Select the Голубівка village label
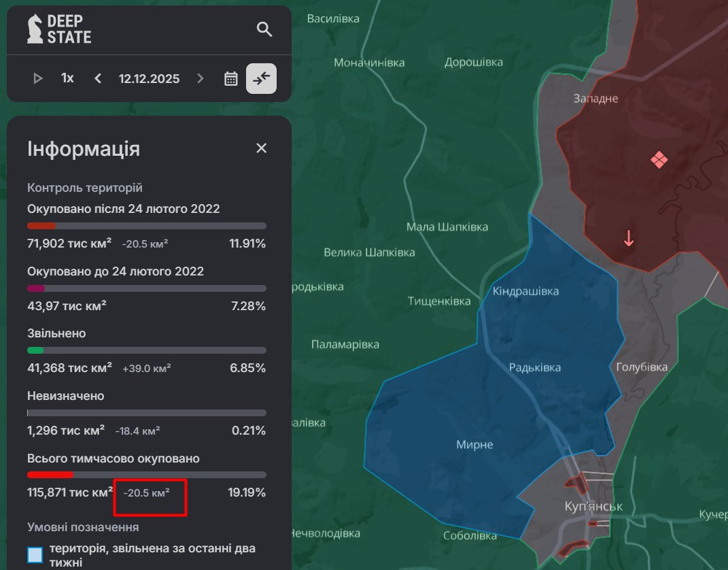Viewport: 728px width, 570px height. (x=642, y=367)
